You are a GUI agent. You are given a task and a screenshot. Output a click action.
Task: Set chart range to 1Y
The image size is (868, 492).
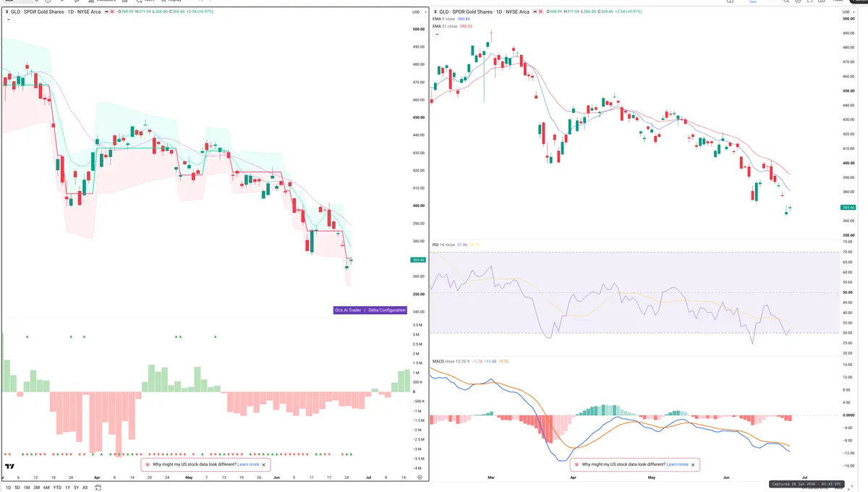coord(67,488)
